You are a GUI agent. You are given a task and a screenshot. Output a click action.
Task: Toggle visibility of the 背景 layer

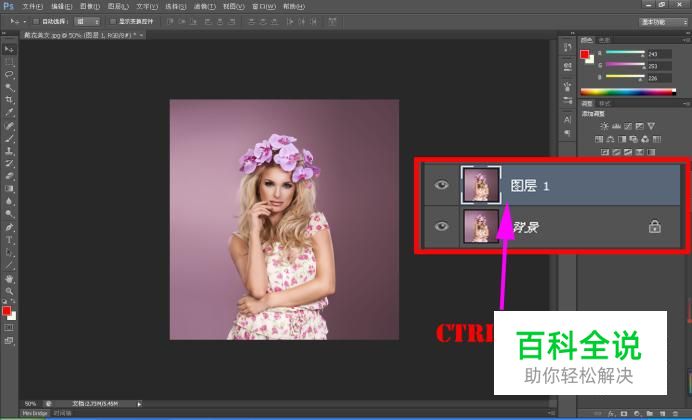tap(441, 227)
